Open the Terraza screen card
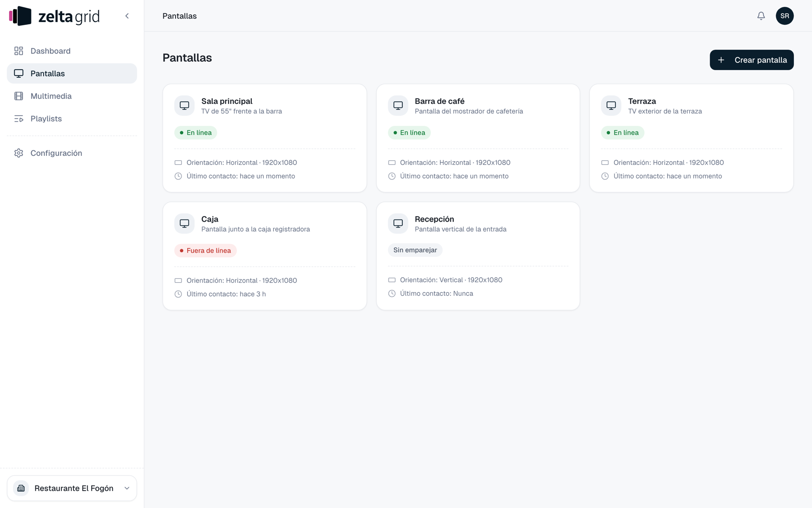 pyautogui.click(x=692, y=138)
